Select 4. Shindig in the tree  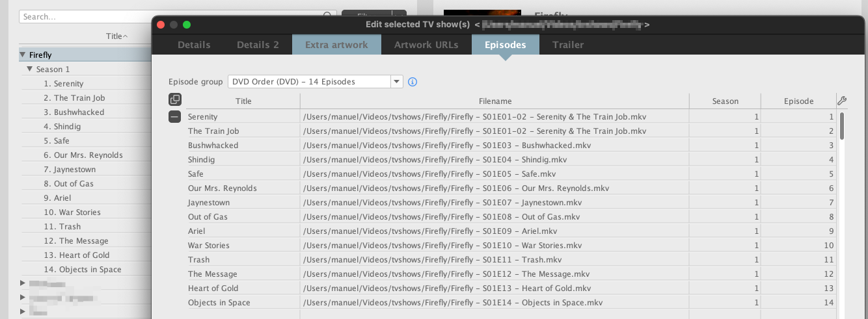62,127
